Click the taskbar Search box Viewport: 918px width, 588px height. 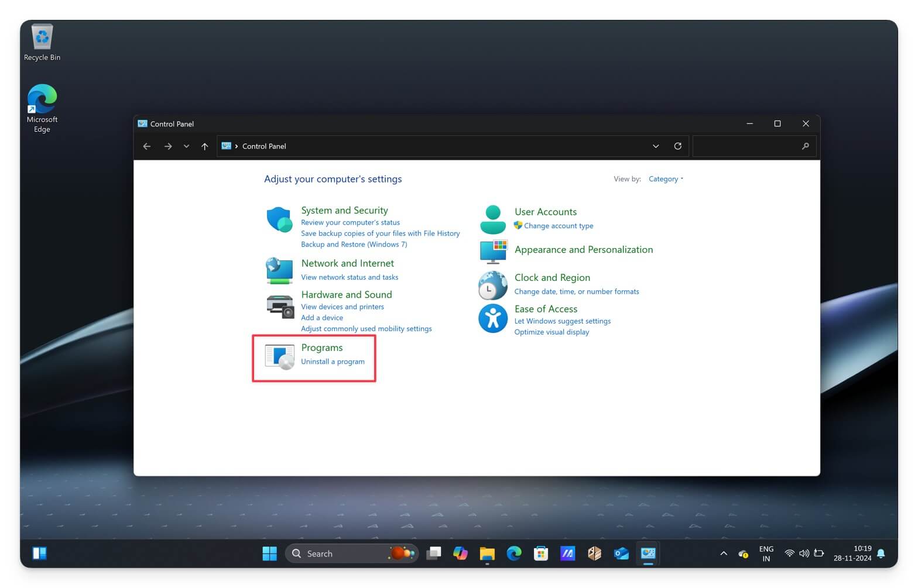point(352,553)
